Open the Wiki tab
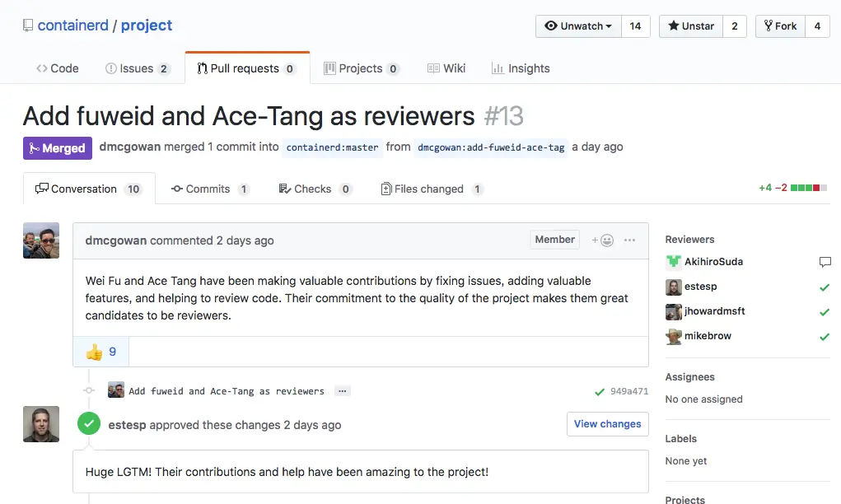Image resolution: width=841 pixels, height=504 pixels. pyautogui.click(x=446, y=68)
